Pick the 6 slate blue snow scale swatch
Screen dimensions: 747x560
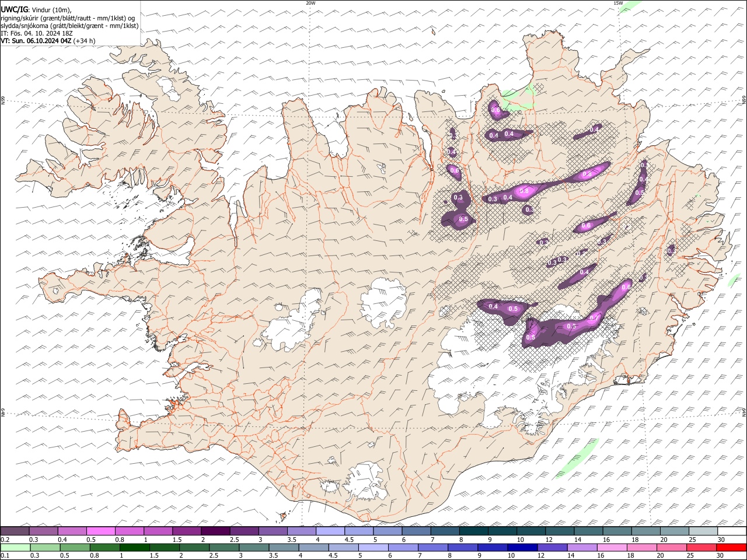tap(416, 531)
